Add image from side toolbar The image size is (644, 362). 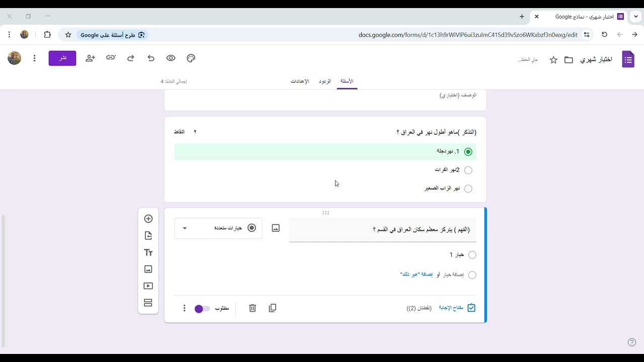(x=148, y=269)
